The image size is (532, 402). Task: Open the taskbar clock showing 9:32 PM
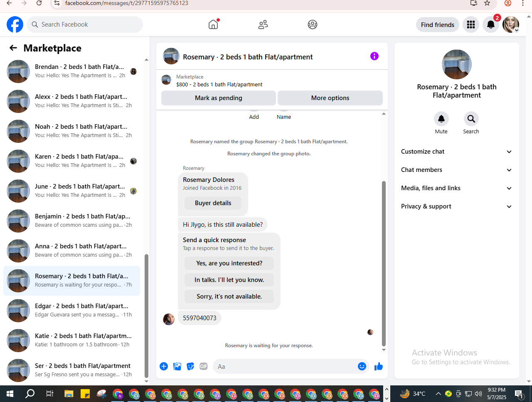point(497,394)
